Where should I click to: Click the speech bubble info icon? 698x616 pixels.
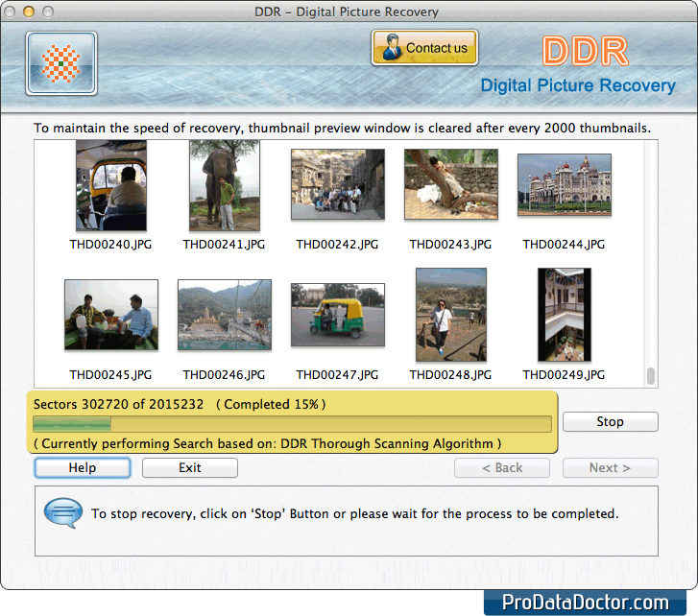63,512
